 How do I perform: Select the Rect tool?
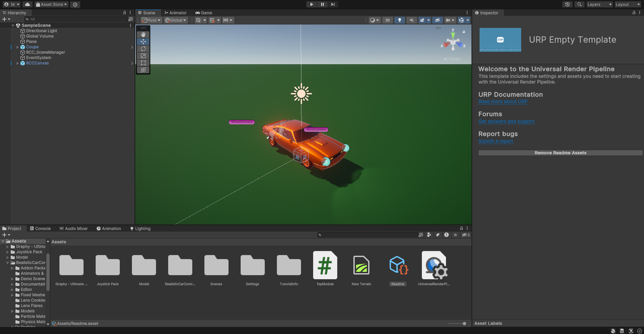[x=143, y=63]
